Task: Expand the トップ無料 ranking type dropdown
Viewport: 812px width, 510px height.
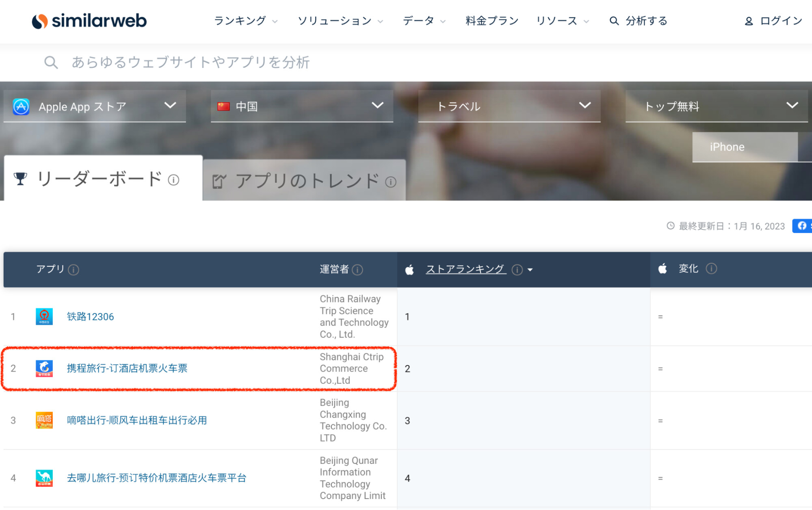Action: (x=716, y=106)
